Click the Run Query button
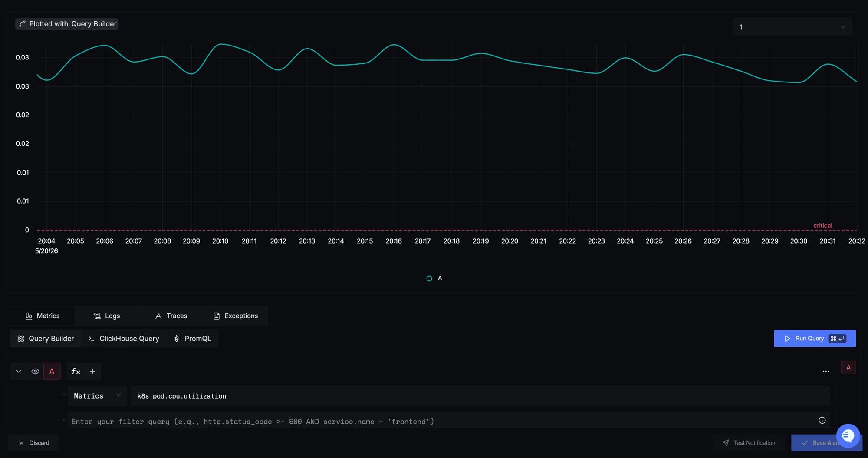Screen dimensions: 868x458 coord(815,339)
